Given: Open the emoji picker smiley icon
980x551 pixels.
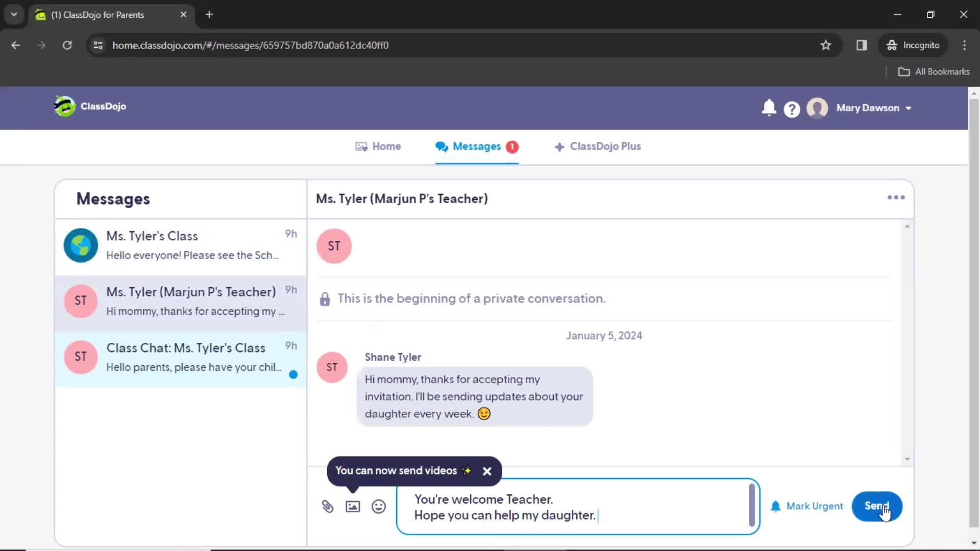Looking at the screenshot, I should pos(378,507).
